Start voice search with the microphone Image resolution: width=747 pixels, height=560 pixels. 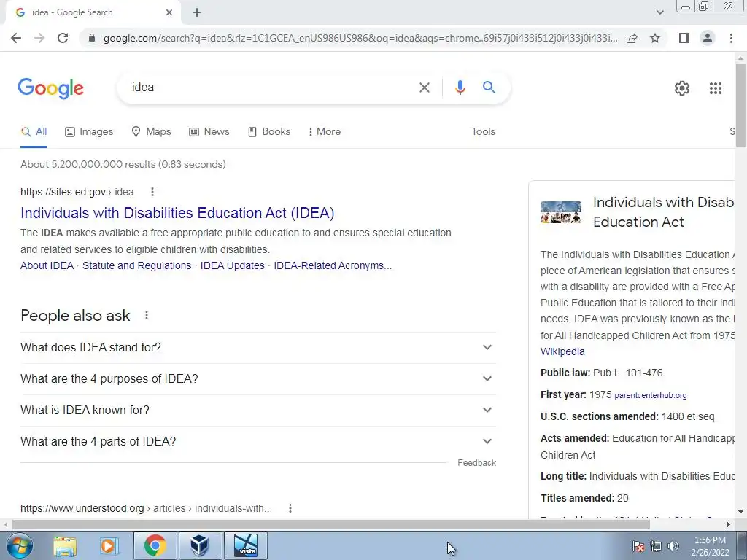tap(460, 87)
